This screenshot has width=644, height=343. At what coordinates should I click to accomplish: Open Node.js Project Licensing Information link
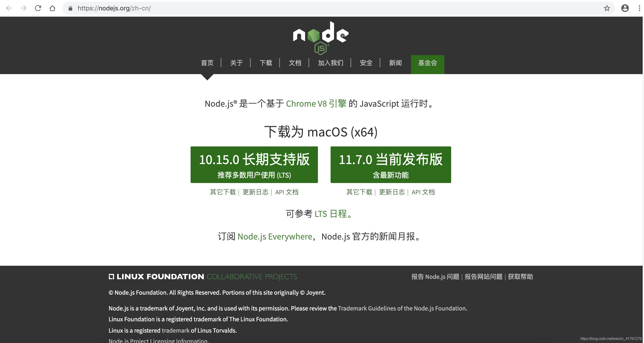158,340
